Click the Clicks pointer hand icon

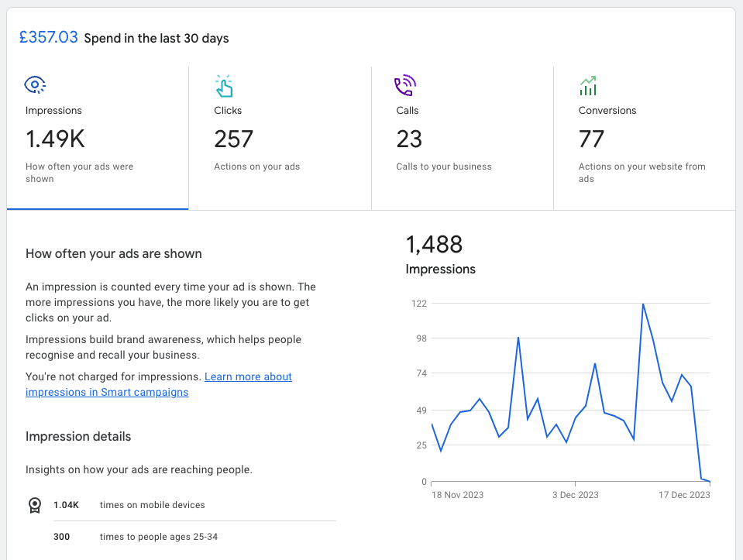tap(224, 86)
